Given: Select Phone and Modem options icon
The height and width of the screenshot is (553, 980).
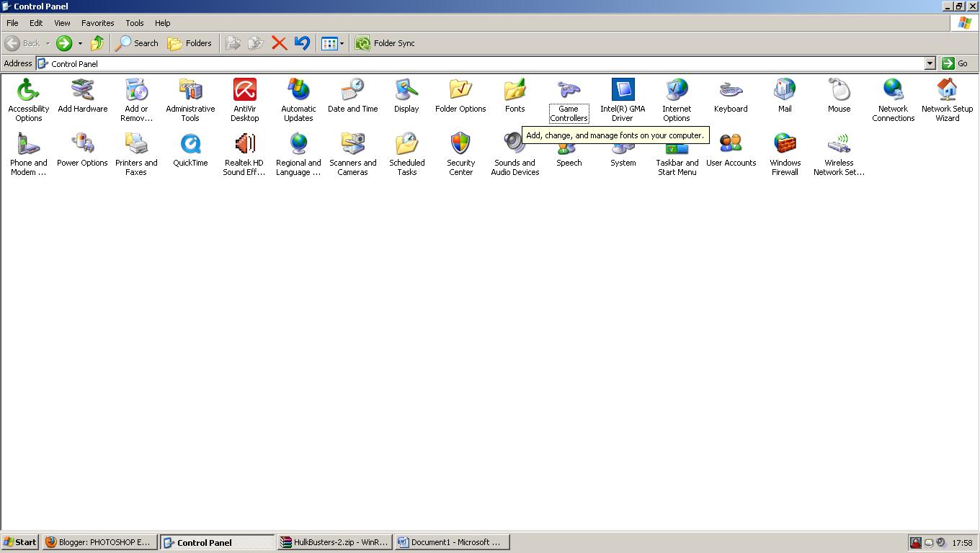Looking at the screenshot, I should tap(28, 144).
